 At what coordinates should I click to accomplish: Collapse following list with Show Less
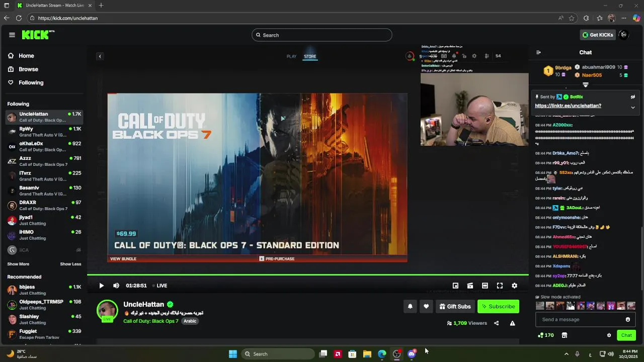click(x=70, y=264)
